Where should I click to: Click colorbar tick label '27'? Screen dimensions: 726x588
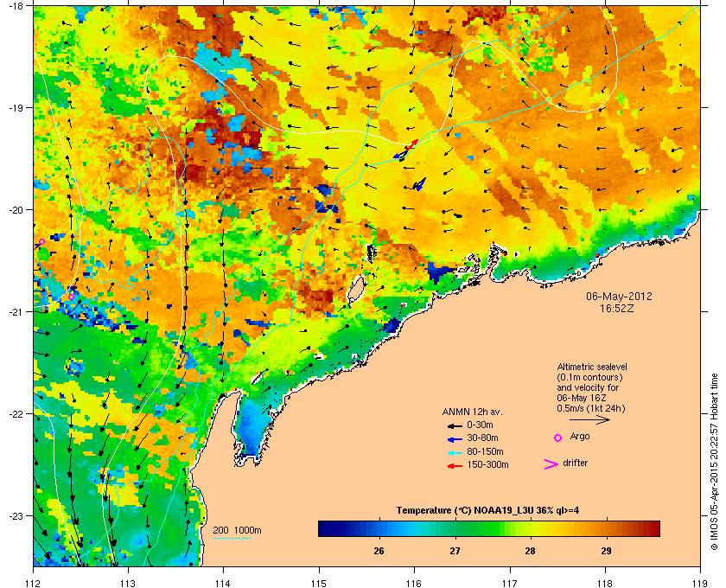pyautogui.click(x=455, y=551)
